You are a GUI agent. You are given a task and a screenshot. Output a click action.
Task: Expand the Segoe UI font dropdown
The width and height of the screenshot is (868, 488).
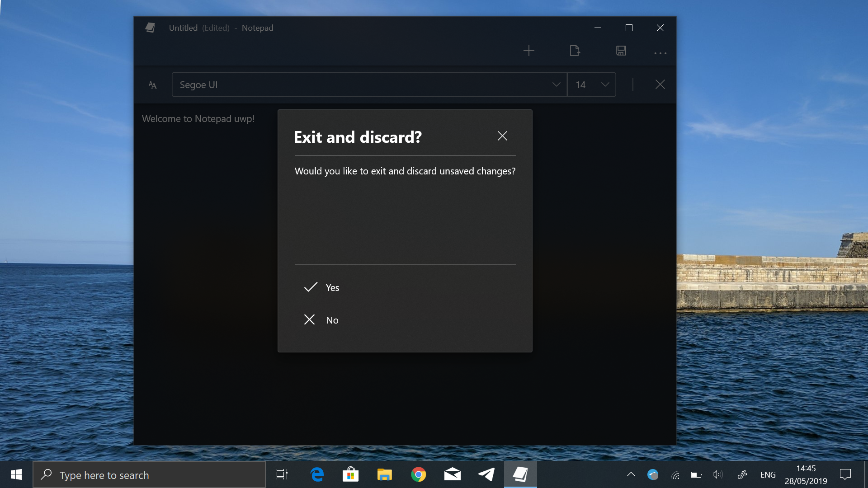[556, 84]
